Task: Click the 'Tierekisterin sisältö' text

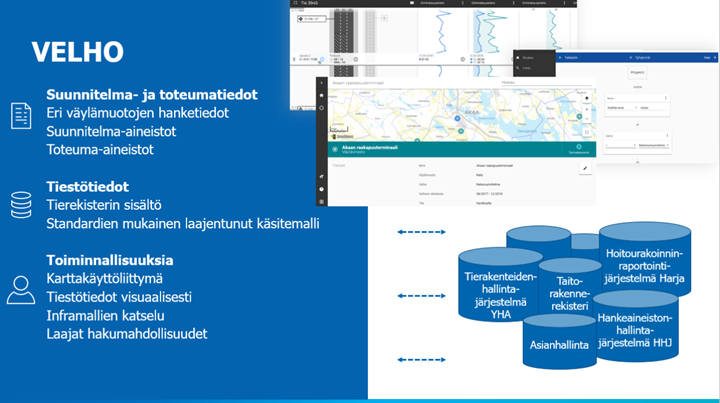Action: [x=104, y=205]
